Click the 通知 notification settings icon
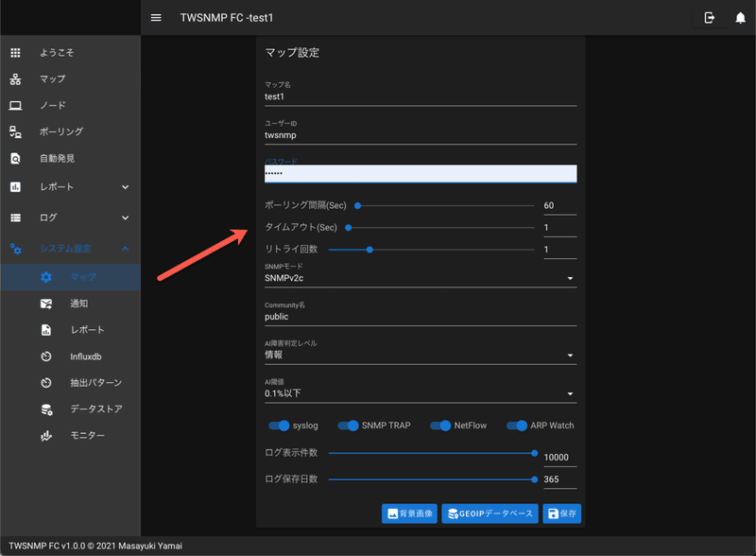 tap(46, 304)
